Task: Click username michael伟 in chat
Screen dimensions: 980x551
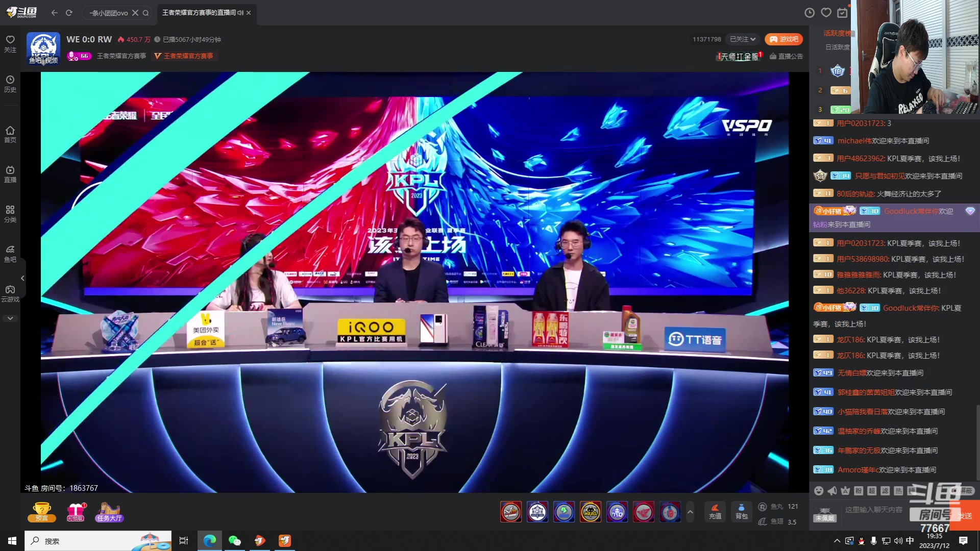Action: 854,141
